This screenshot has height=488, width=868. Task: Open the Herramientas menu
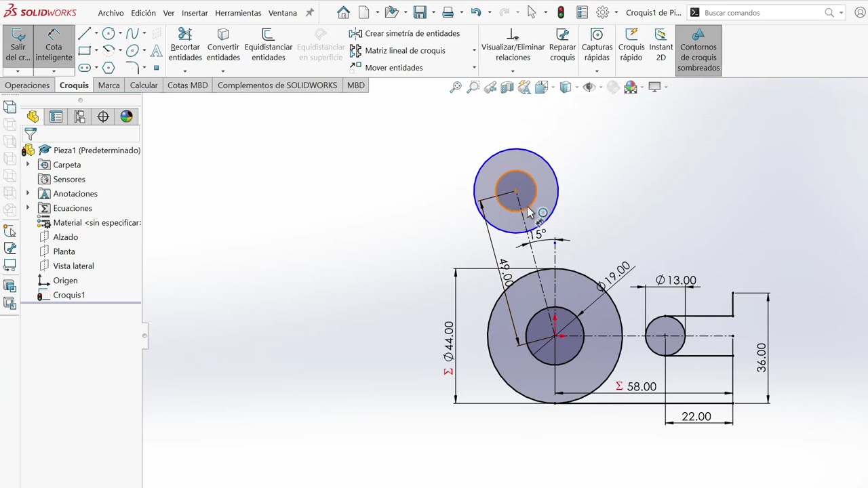[x=238, y=13]
